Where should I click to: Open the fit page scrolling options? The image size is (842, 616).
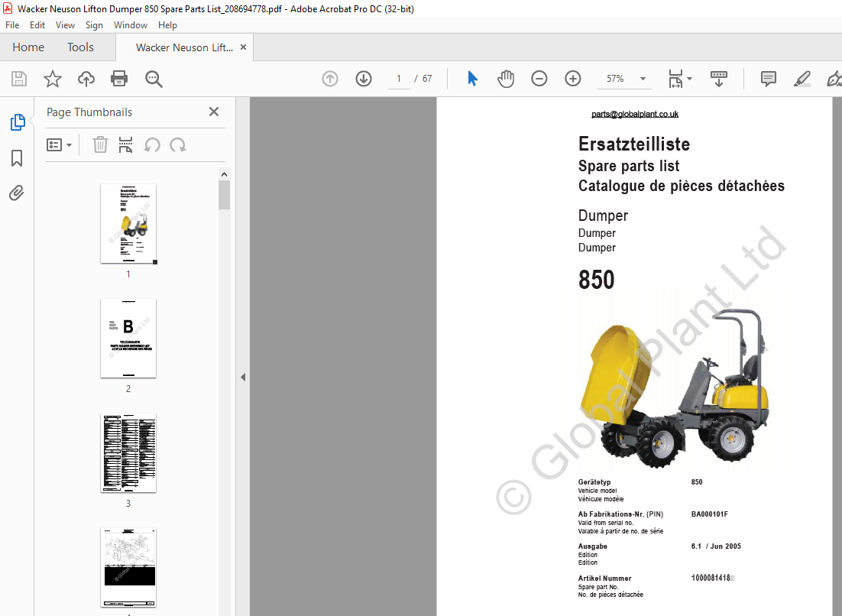(x=680, y=79)
